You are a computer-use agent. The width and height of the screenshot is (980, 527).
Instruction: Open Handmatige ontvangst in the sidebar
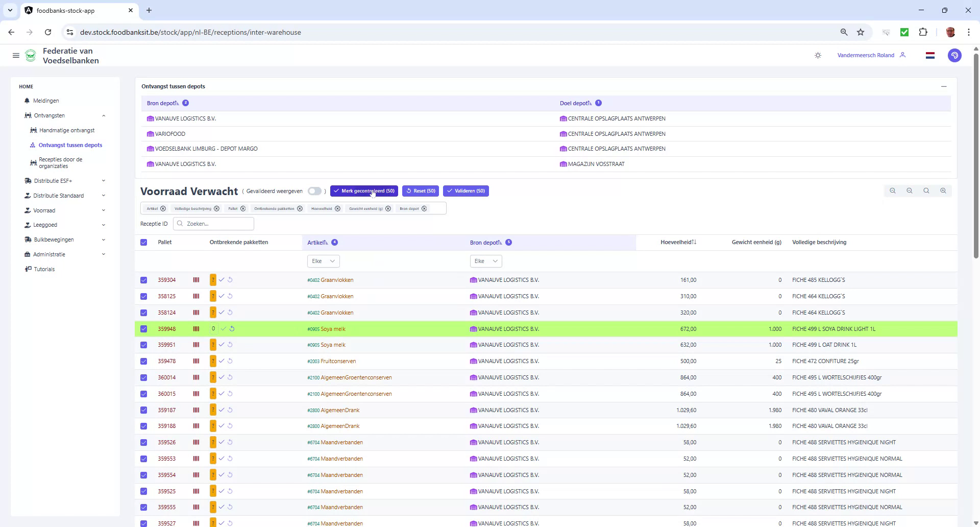[68, 130]
